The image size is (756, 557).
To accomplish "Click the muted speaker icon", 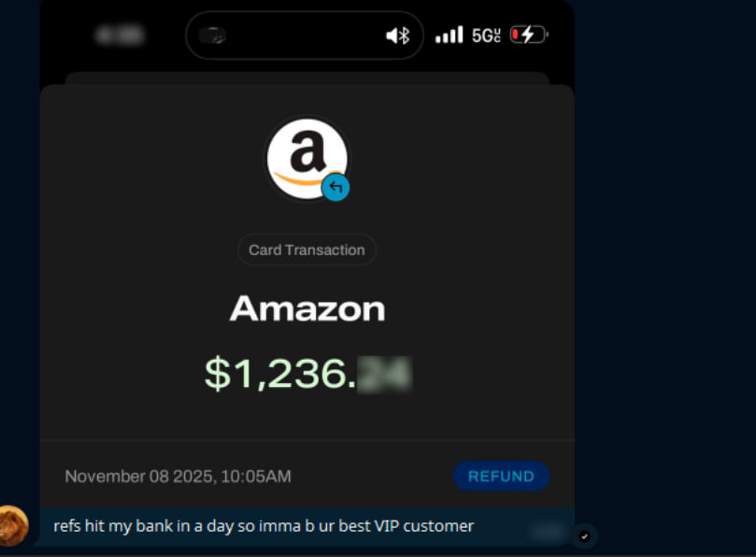I will pyautogui.click(x=392, y=36).
